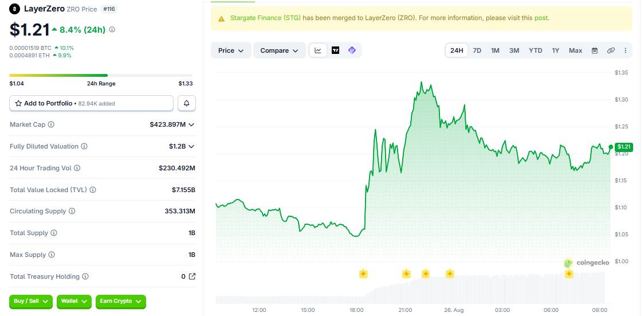Click the 353.313M circulating supply value

(x=180, y=211)
